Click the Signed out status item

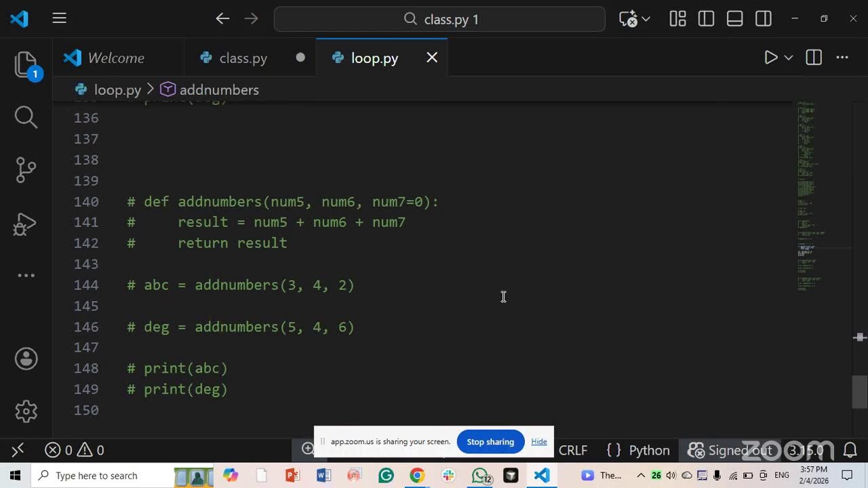click(730, 450)
